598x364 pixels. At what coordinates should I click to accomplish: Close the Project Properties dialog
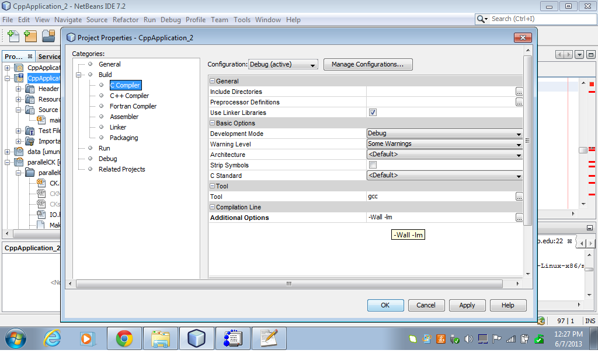tap(523, 37)
